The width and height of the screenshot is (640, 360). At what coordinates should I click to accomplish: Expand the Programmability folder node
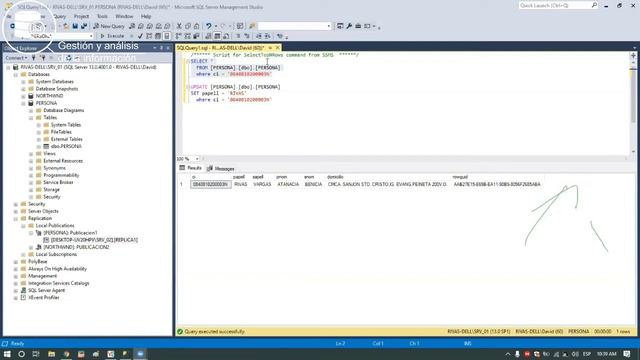[x=31, y=175]
